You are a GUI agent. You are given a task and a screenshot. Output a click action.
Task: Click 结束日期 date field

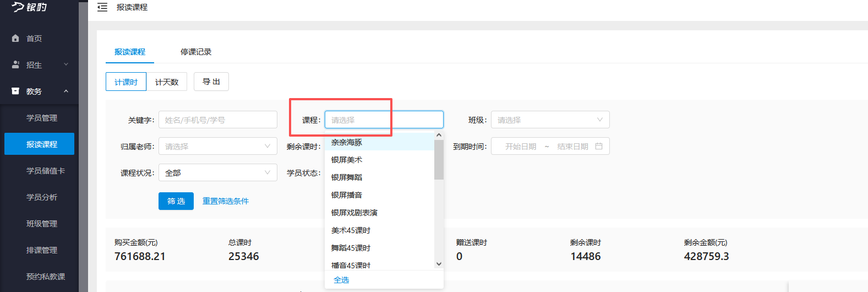(x=572, y=147)
